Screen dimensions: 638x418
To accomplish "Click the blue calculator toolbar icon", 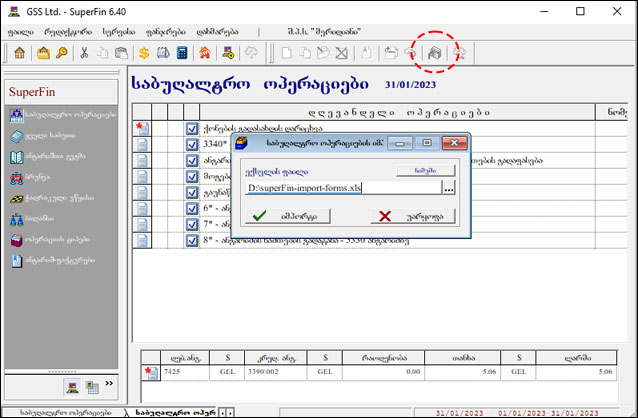I will tap(182, 53).
